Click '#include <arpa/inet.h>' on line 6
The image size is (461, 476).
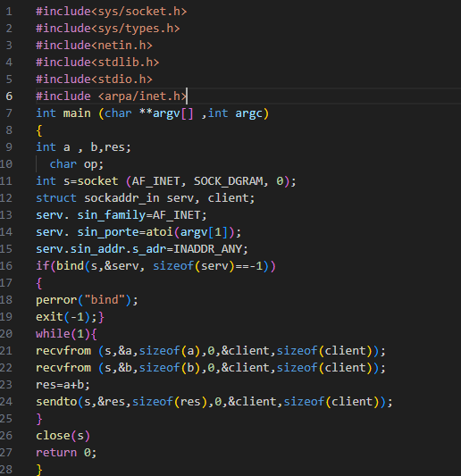pos(111,96)
